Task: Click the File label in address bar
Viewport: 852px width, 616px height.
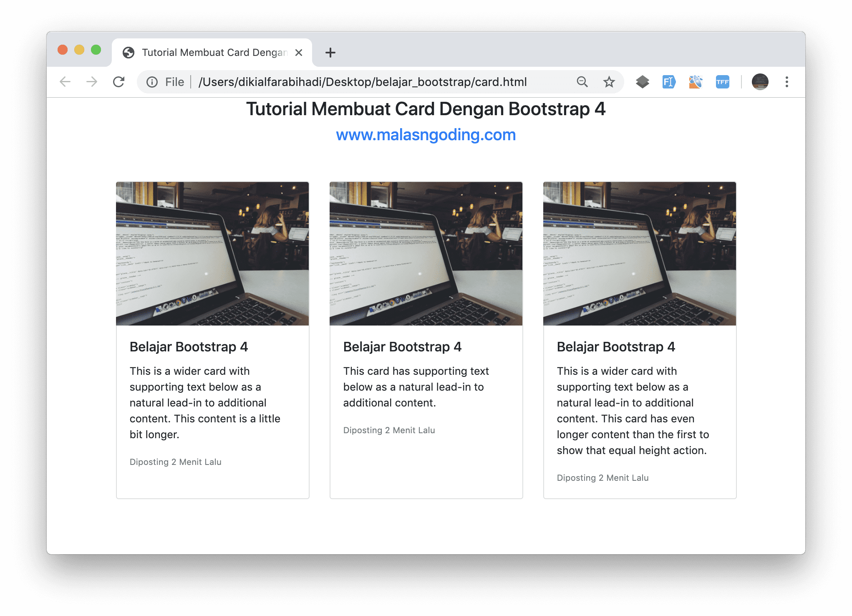Action: (x=174, y=82)
